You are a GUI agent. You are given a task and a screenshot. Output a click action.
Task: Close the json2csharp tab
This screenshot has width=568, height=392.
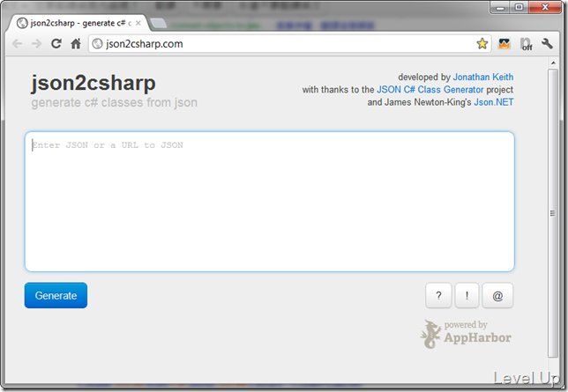click(138, 23)
